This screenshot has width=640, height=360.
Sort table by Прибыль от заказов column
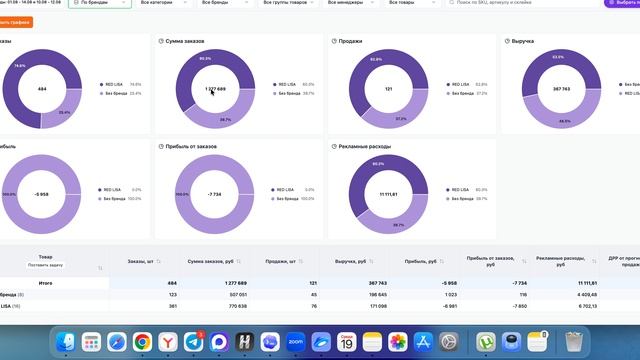tap(524, 261)
